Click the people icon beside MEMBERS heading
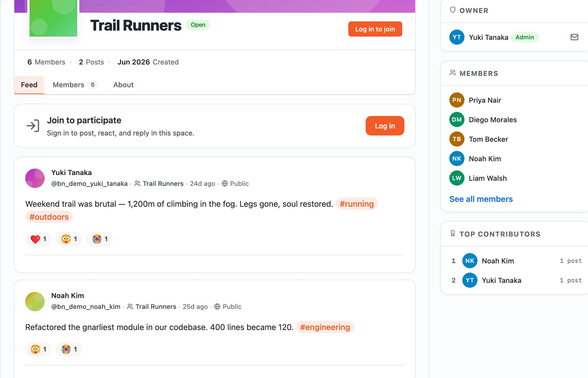 (453, 73)
